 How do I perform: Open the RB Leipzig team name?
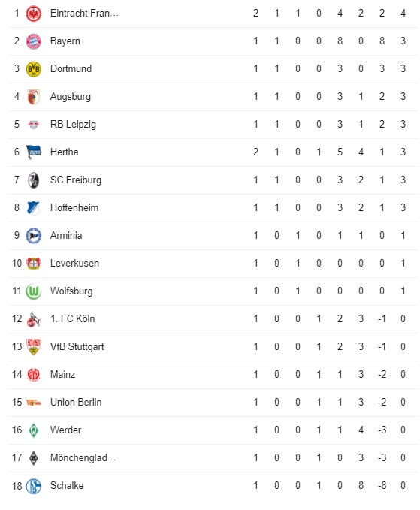73,124
